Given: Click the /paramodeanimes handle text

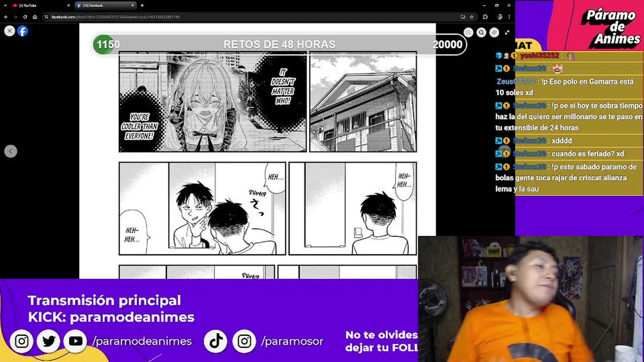Looking at the screenshot, I should point(142,341).
